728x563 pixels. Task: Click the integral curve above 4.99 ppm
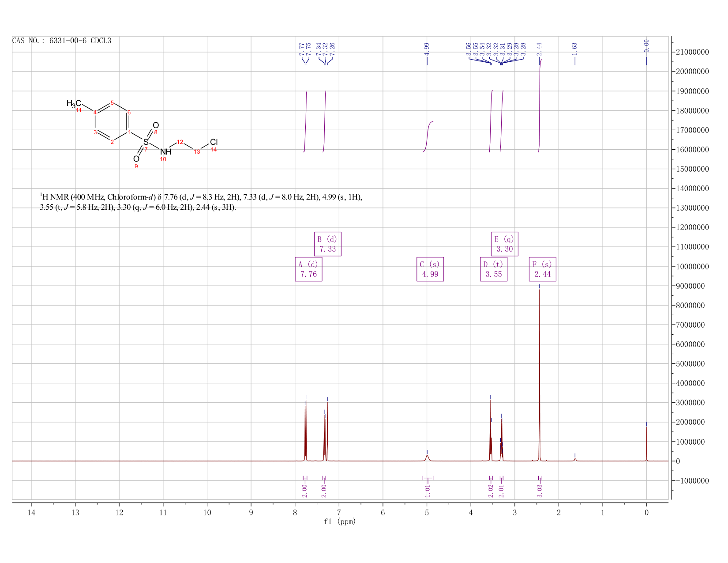[x=428, y=136]
